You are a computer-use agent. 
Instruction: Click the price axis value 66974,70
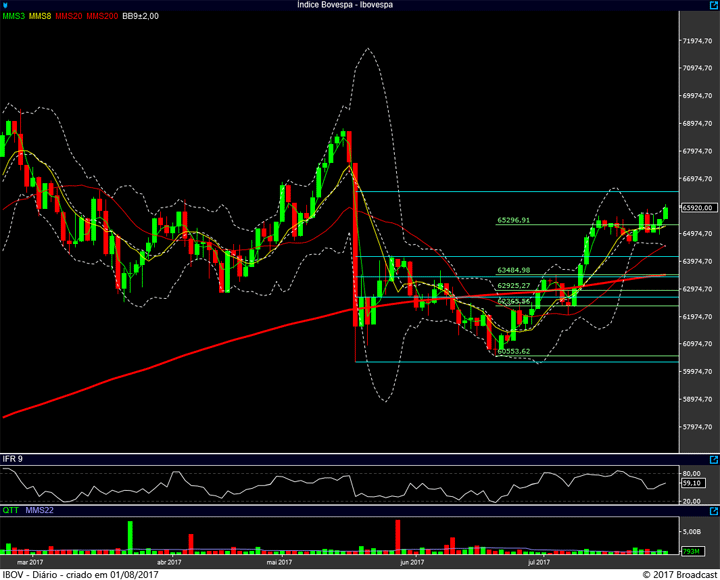point(698,179)
